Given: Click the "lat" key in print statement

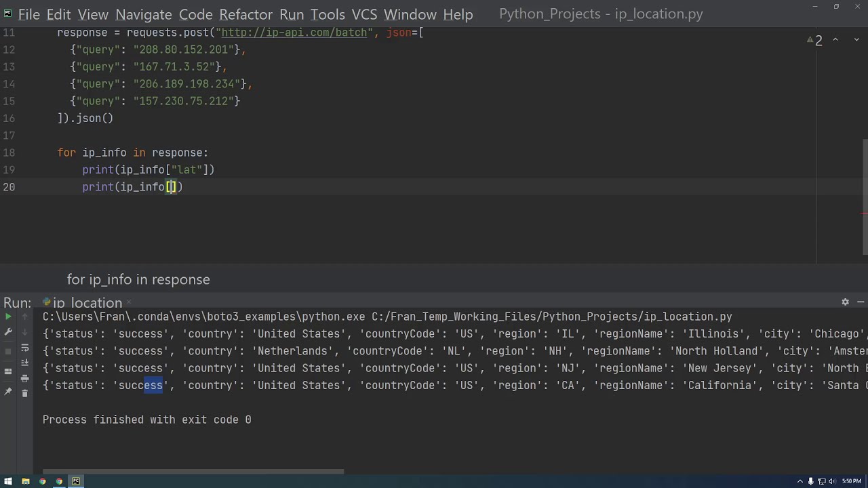Looking at the screenshot, I should pyautogui.click(x=186, y=169).
